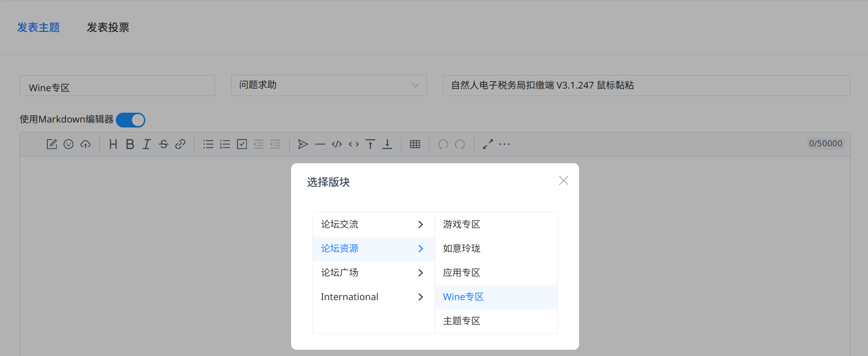Choose Wine专区 sub-board in dialog
The image size is (868, 356).
496,297
